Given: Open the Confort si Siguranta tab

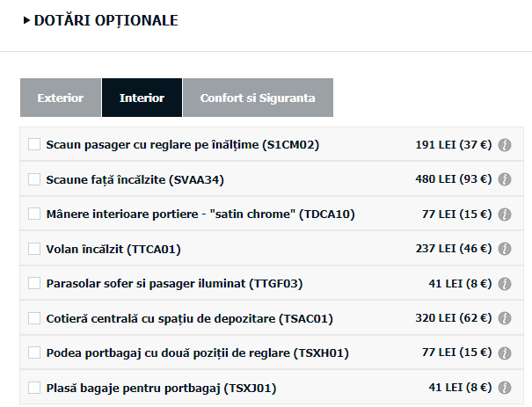Looking at the screenshot, I should tap(258, 98).
